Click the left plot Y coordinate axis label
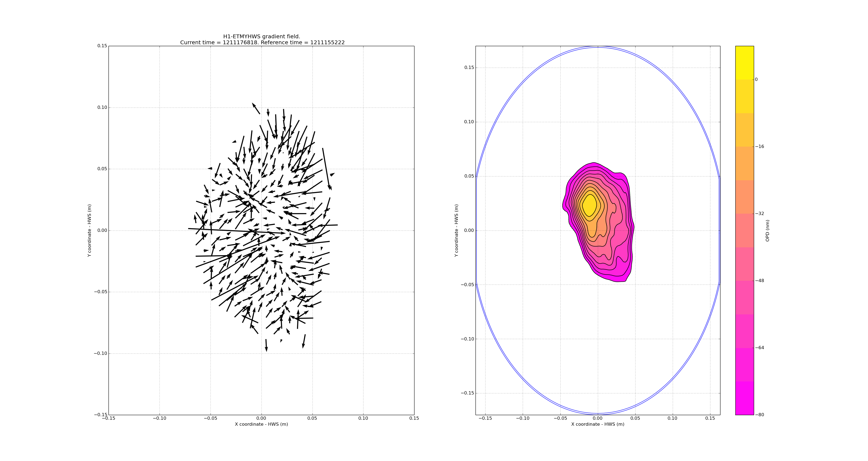The height and width of the screenshot is (461, 868). (89, 230)
